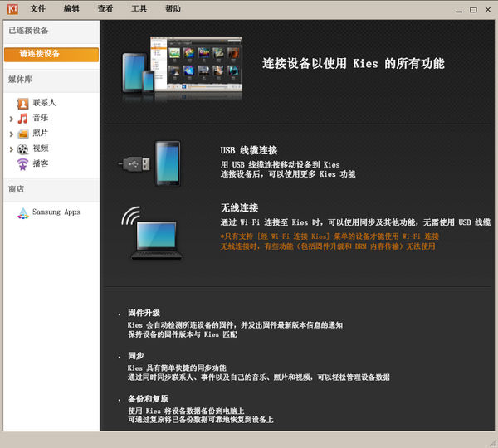Select 照片 in the media library
The width and height of the screenshot is (498, 448).
pos(41,133)
